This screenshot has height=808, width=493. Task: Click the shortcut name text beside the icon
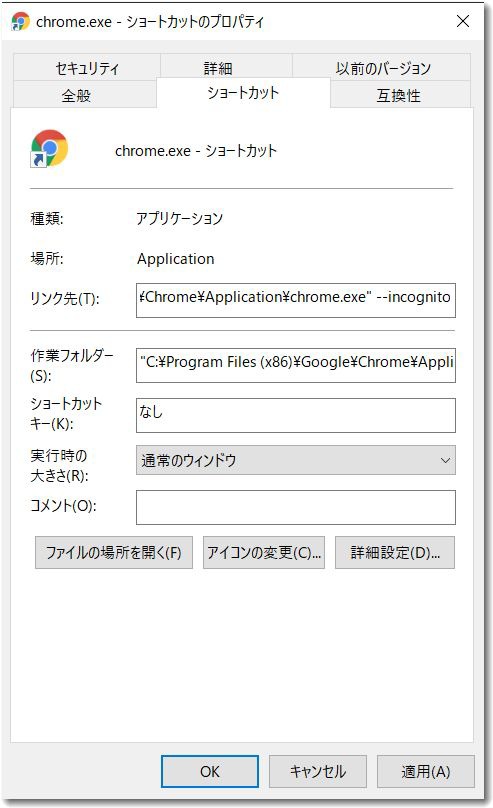(x=196, y=150)
